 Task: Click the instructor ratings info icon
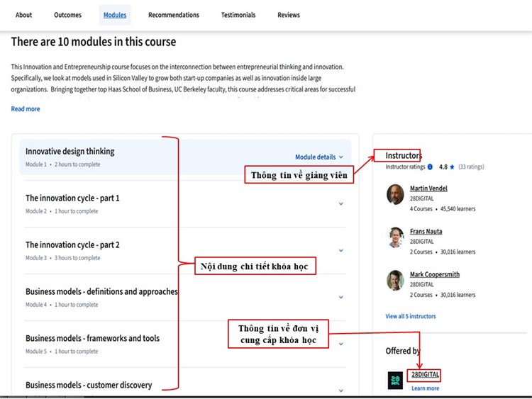click(x=430, y=167)
